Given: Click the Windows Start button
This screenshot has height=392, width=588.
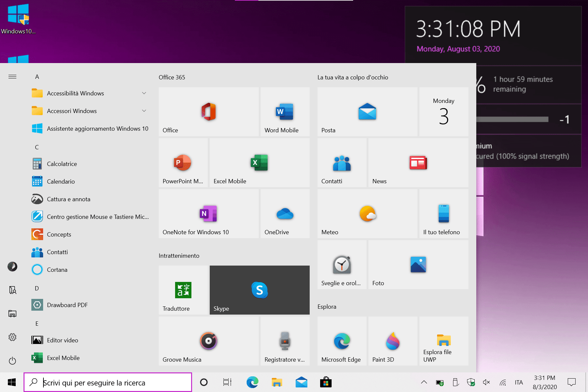Looking at the screenshot, I should (12, 382).
